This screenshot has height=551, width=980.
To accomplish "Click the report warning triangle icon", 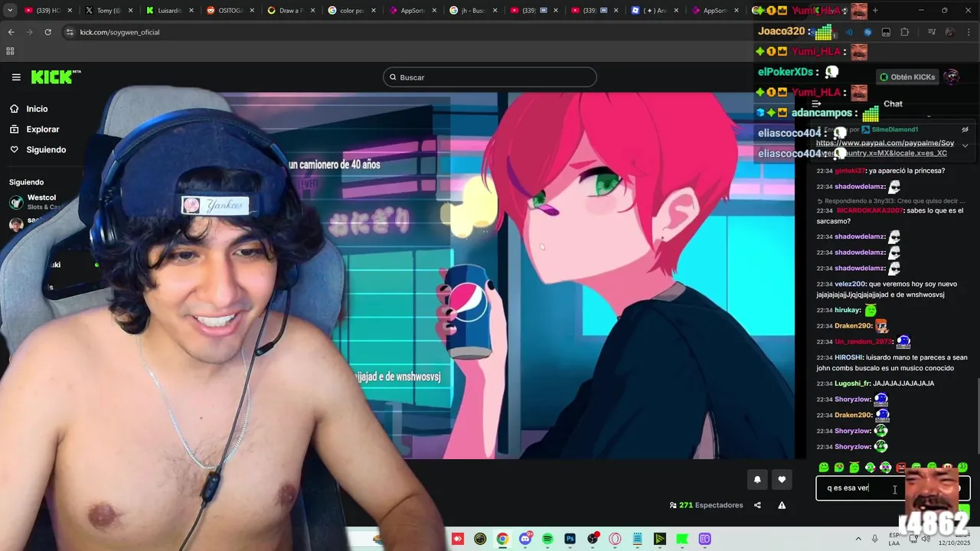I will (x=782, y=505).
